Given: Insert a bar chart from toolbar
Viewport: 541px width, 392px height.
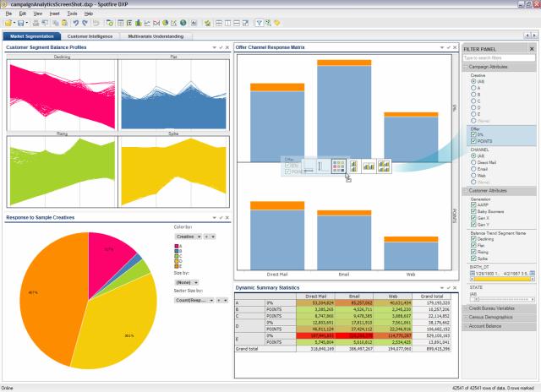Looking at the screenshot, I should [139, 23].
